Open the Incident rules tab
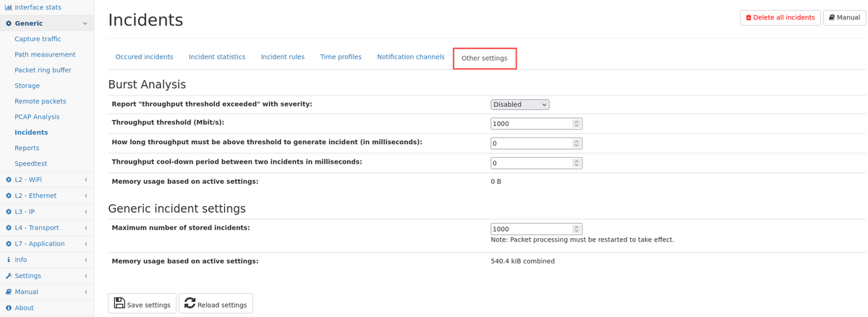This screenshot has height=317, width=868. point(282,57)
